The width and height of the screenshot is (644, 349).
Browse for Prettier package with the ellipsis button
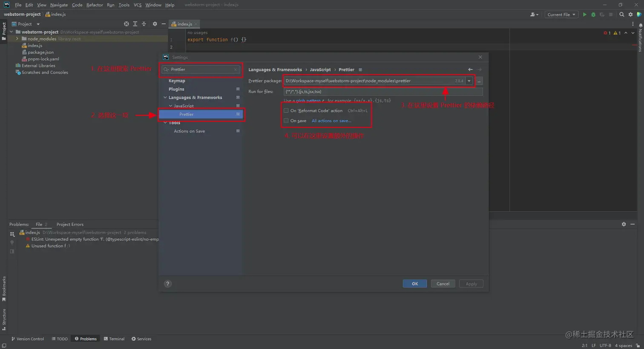tap(479, 81)
